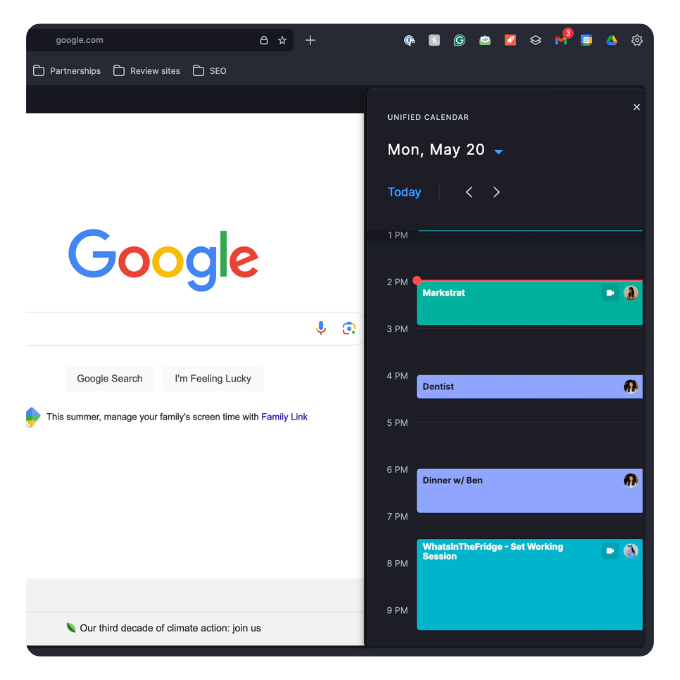Click the settings gear icon
The width and height of the screenshot is (680, 680).
(637, 40)
